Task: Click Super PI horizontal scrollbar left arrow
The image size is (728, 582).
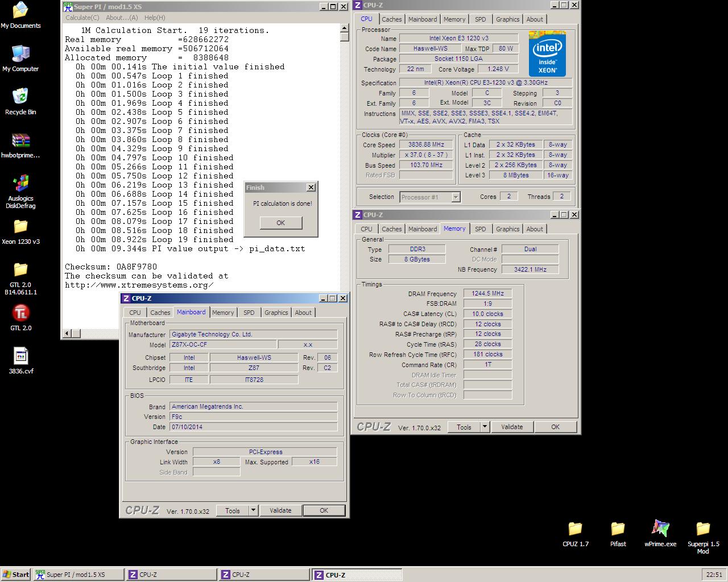Action: 68,333
